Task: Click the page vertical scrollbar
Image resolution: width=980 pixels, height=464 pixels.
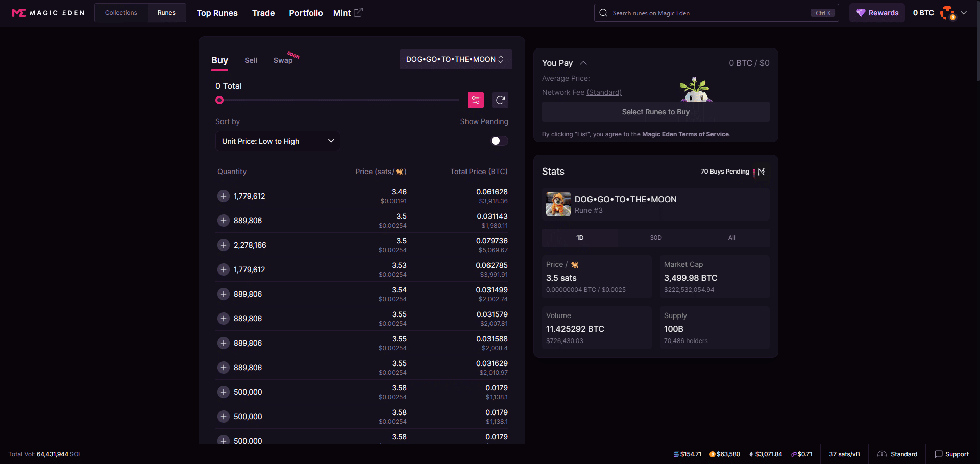Action: pyautogui.click(x=977, y=41)
